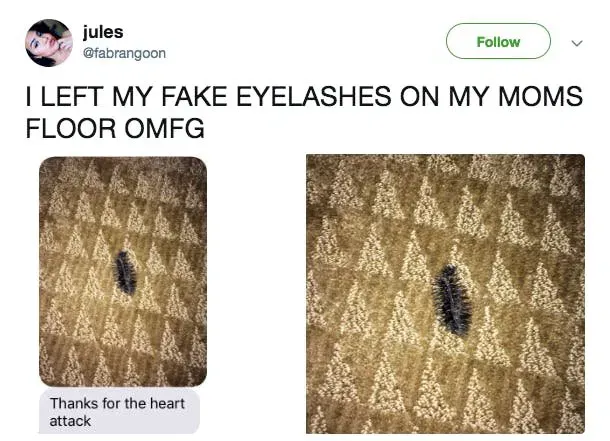610x441 pixels.
Task: Expand the chevron menu beside Follow
Action: tap(577, 43)
